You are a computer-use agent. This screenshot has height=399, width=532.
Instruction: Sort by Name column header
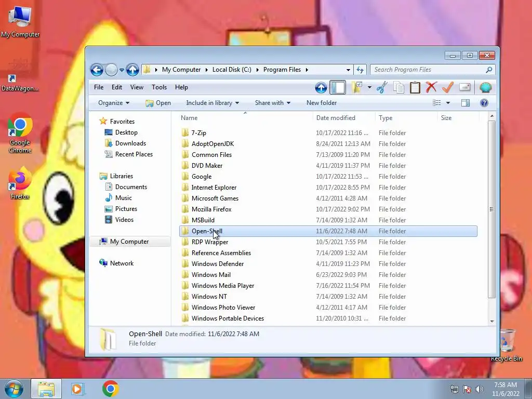click(246, 118)
